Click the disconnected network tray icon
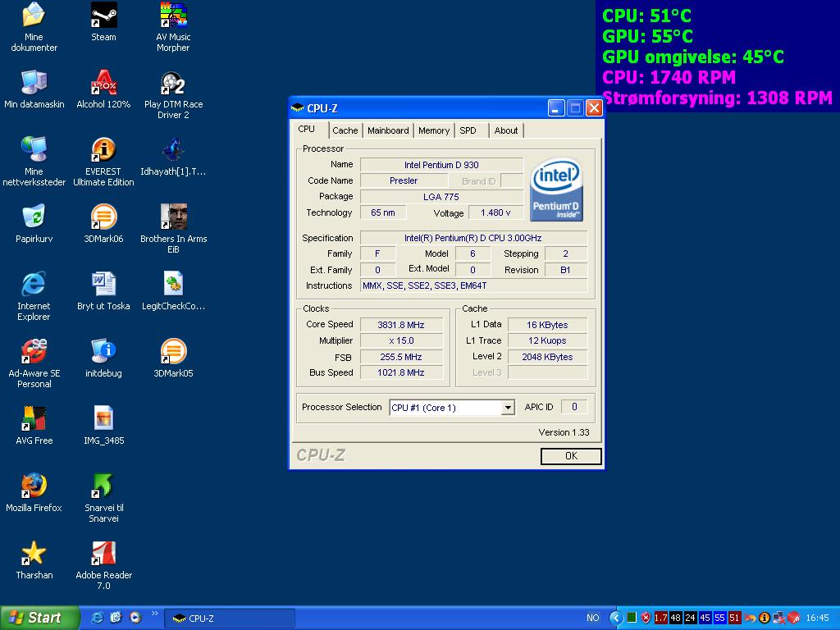This screenshot has width=840, height=630. click(779, 618)
